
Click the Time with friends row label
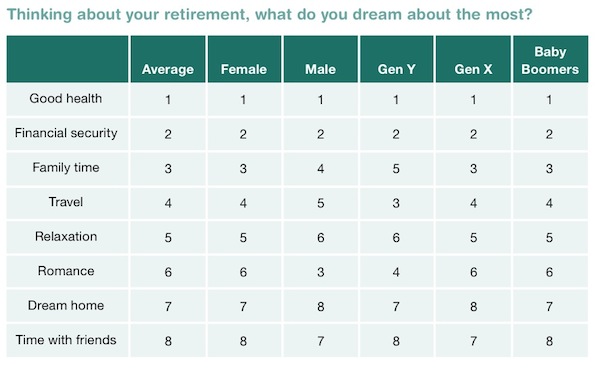(66, 340)
